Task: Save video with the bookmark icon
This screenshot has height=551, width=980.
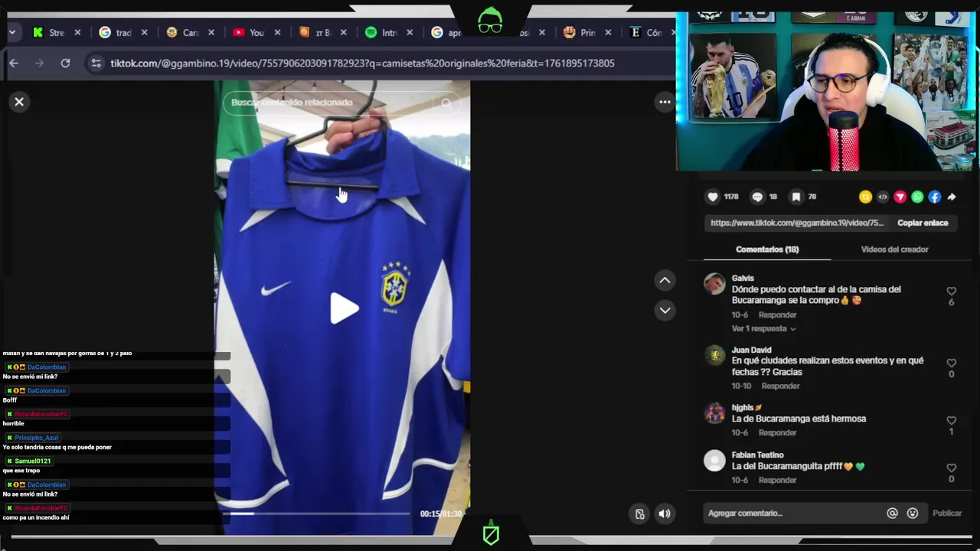Action: pos(796,197)
